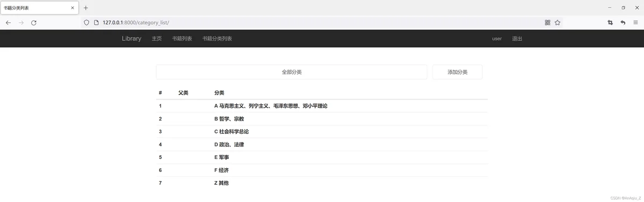Open 书籍列表 in the navbar
Viewport: 644px width, 202px height.
182,39
